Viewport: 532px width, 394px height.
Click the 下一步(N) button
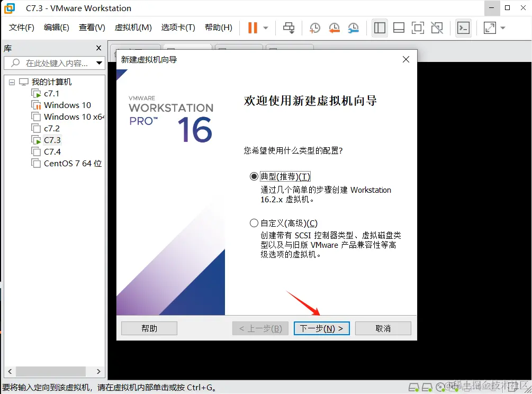click(x=322, y=328)
